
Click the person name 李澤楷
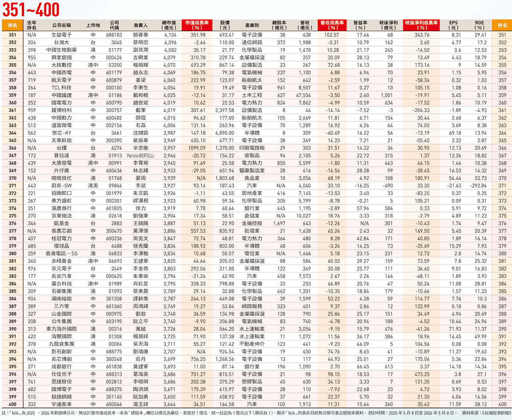(x=141, y=254)
